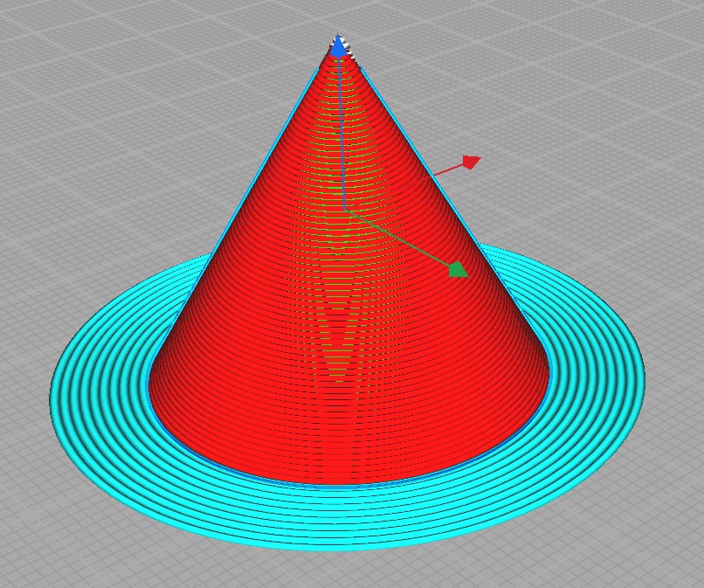This screenshot has width=704, height=588.
Task: Click the blue vertical axis line
Action: (341, 131)
